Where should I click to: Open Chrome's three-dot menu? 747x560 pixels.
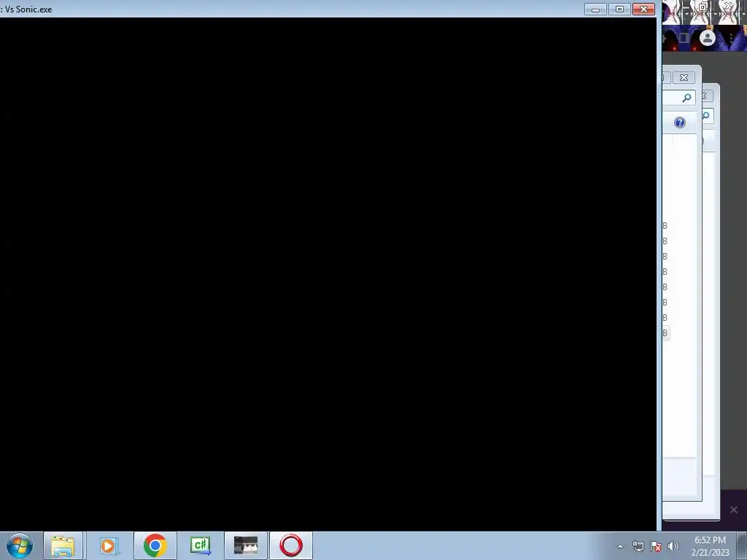coord(731,38)
